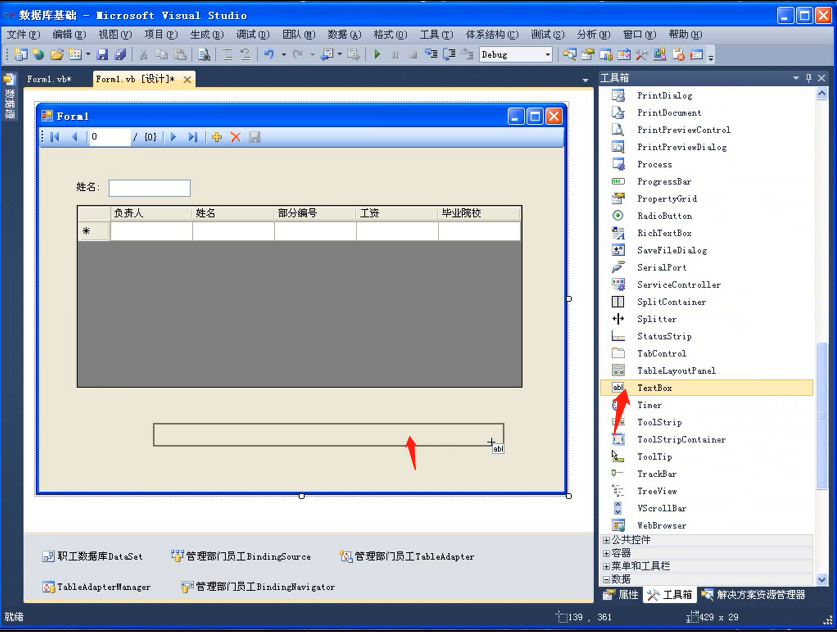Screen dimensions: 837x632
Task: Open the 视图(V) menu
Action: pos(115,35)
